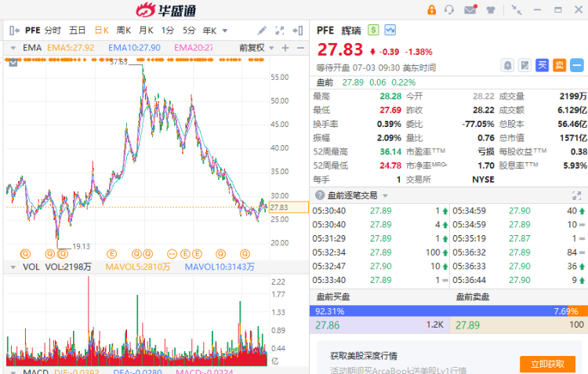Image resolution: width=588 pixels, height=374 pixels.
Task: Click the 立即获取 button
Action: pyautogui.click(x=547, y=365)
